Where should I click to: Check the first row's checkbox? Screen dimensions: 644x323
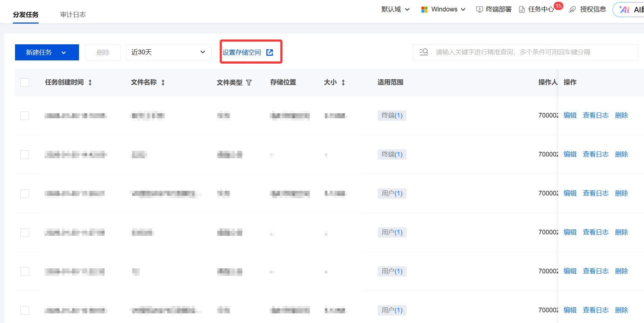(x=25, y=116)
